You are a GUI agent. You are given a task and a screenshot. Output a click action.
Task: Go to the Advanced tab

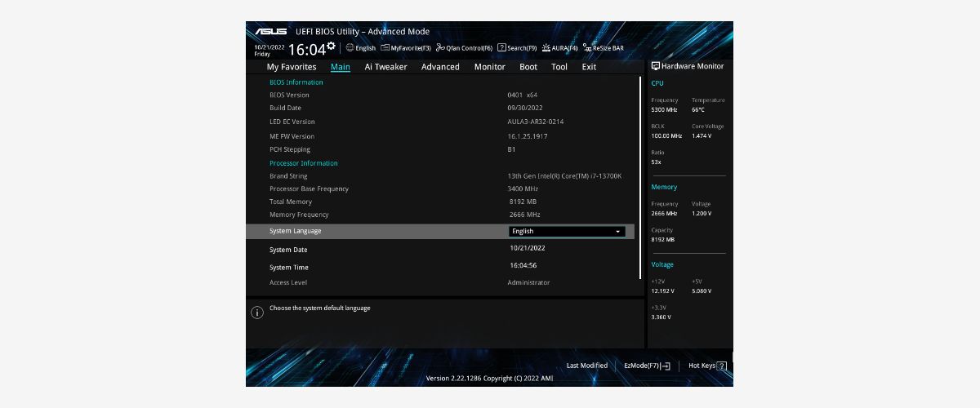pos(440,67)
